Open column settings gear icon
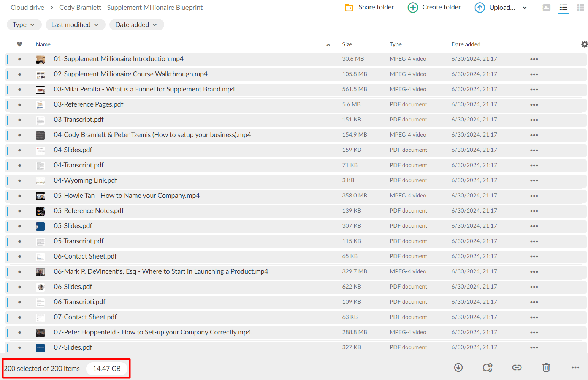 click(x=585, y=44)
